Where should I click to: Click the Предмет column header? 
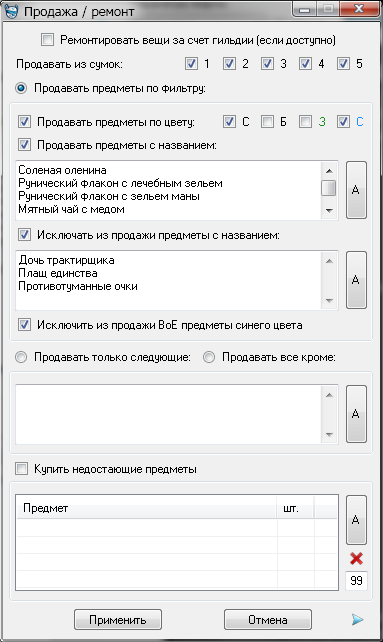point(147,508)
